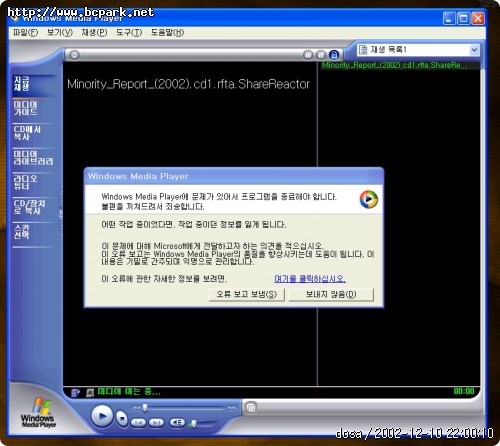Stop playback with the Stop button

point(122,418)
